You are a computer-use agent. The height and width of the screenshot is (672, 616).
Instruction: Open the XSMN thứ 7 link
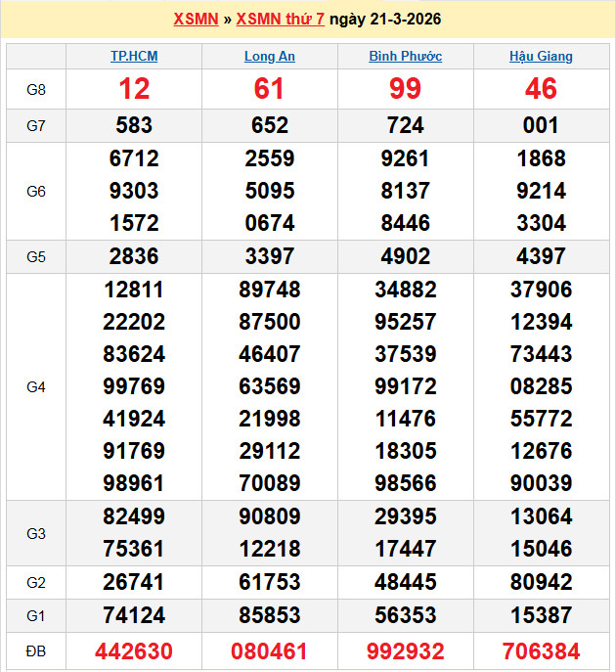tap(281, 19)
